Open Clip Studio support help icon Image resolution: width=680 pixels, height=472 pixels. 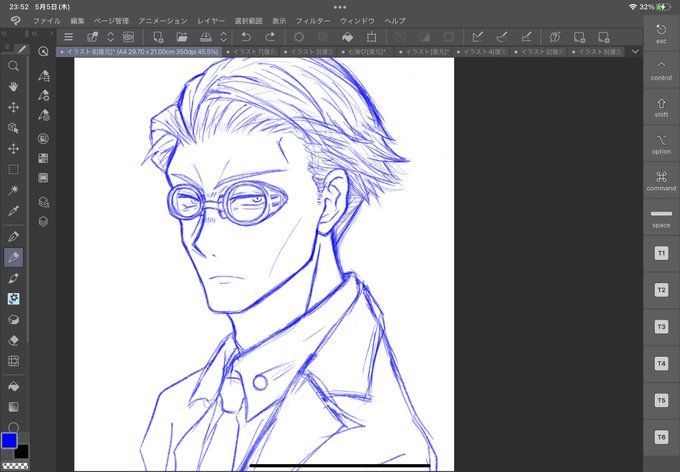[x=555, y=37]
